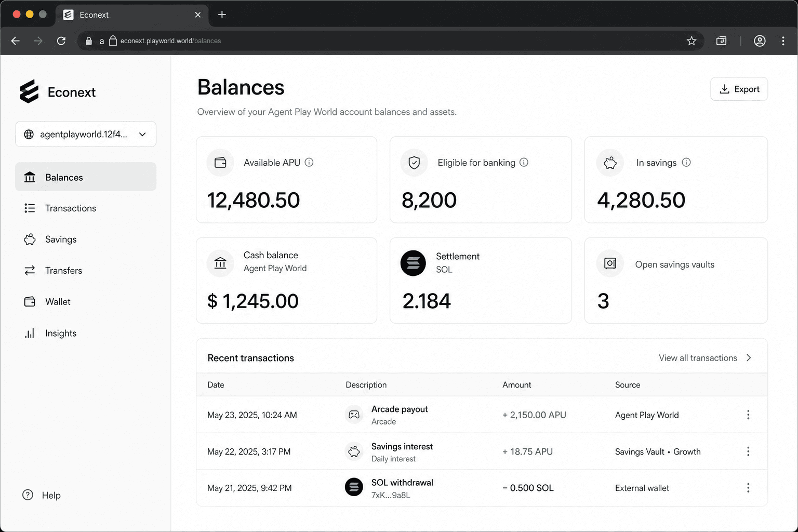The height and width of the screenshot is (532, 798).
Task: Click the Econext logo icon in sidebar
Action: (29, 91)
